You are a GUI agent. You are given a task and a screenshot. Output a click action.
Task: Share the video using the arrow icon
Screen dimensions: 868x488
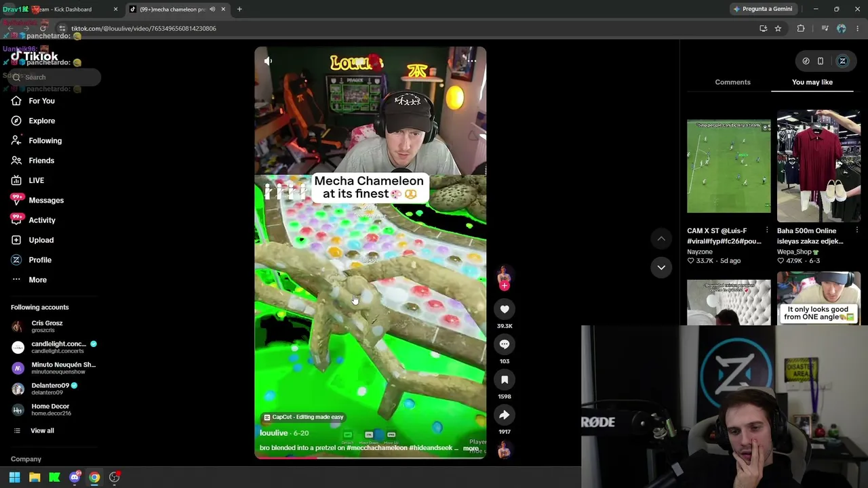point(505,415)
